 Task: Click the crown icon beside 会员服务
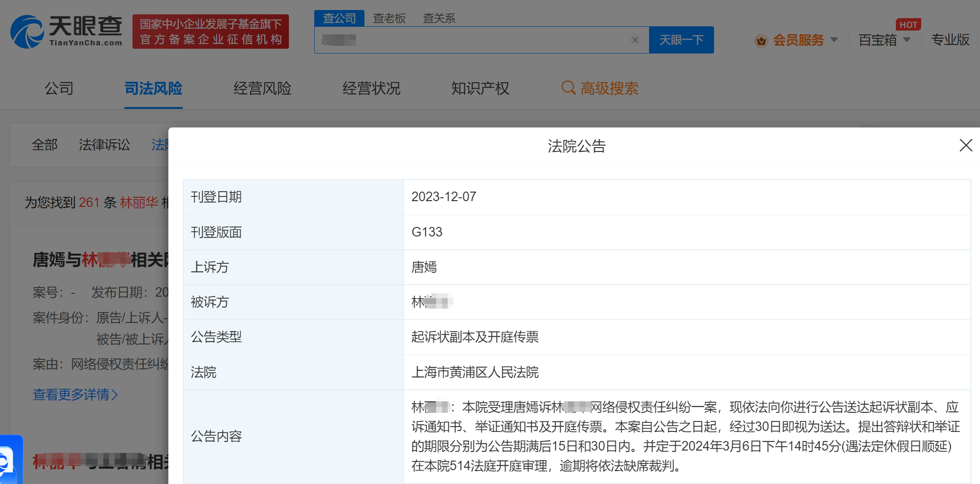761,41
